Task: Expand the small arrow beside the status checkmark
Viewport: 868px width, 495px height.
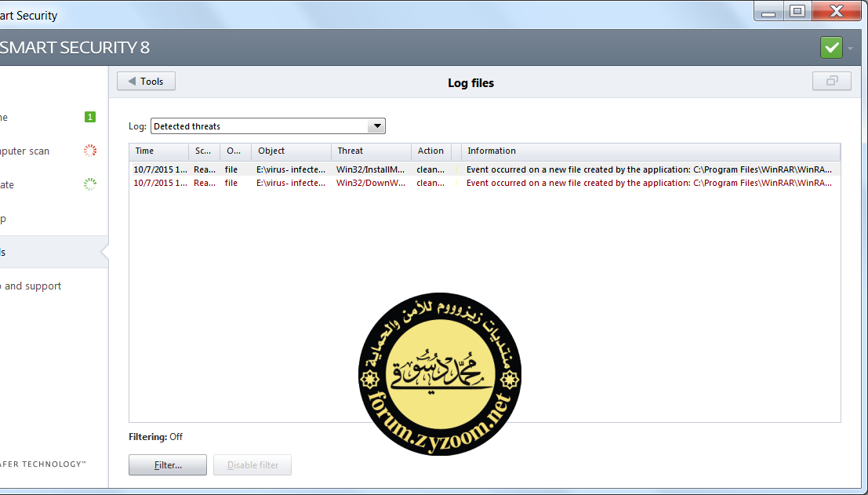Action: coord(850,48)
